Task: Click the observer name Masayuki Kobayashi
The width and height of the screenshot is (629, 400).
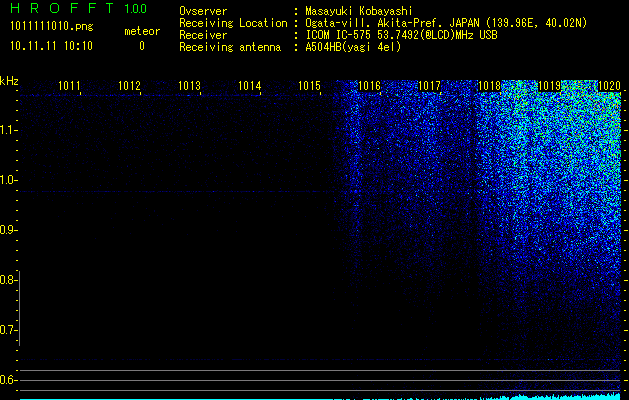Action: [359, 11]
